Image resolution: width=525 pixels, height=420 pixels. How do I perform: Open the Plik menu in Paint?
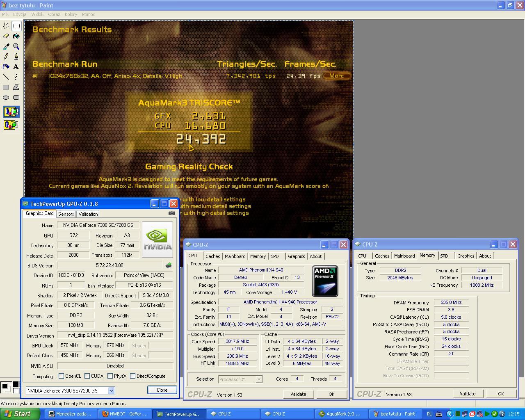click(x=5, y=14)
